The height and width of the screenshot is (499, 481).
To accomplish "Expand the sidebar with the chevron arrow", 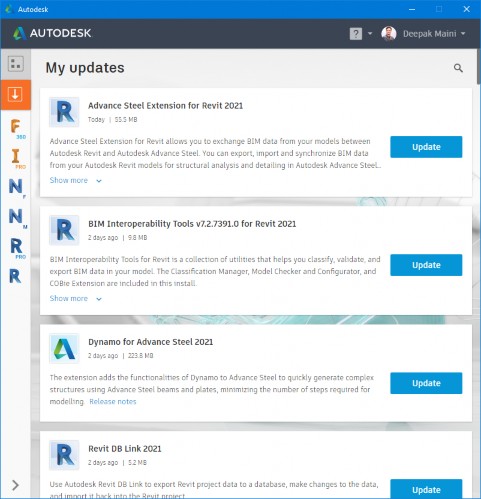I will (x=15, y=485).
